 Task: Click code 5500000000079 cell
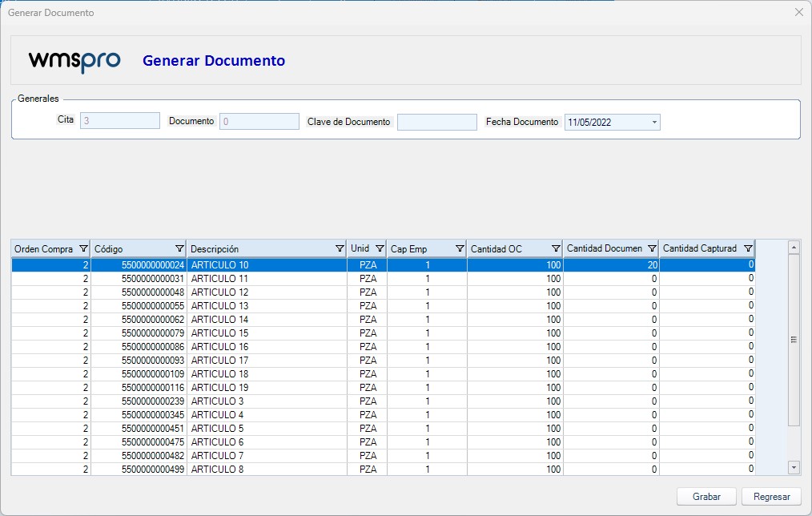tap(139, 333)
